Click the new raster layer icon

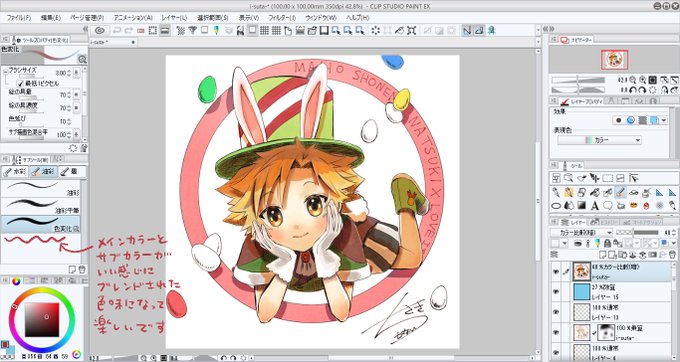pyautogui.click(x=604, y=254)
